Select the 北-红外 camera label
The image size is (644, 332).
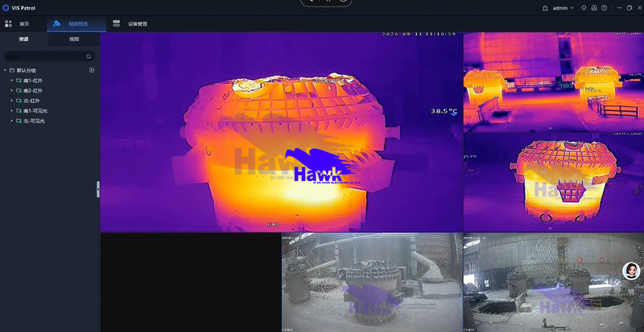[31, 100]
